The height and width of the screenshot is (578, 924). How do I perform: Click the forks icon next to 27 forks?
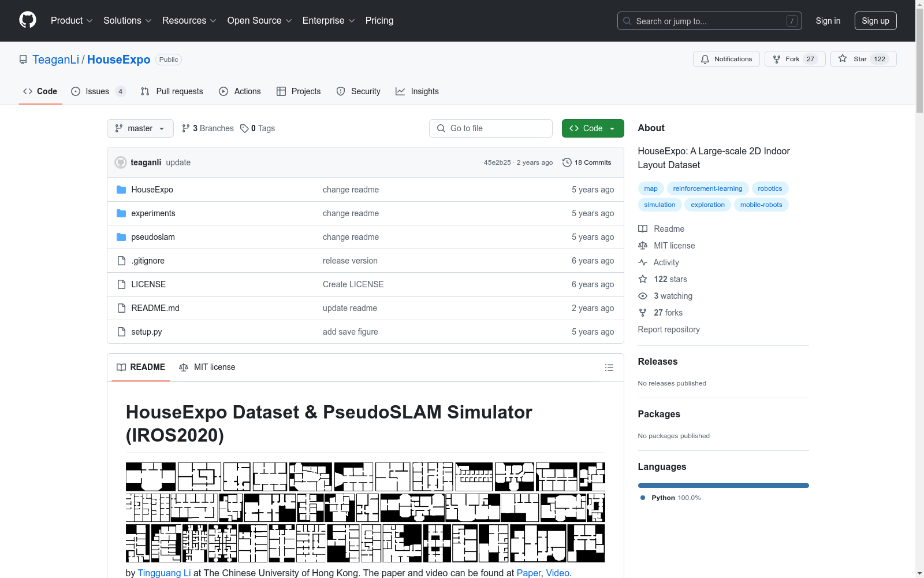coord(643,313)
